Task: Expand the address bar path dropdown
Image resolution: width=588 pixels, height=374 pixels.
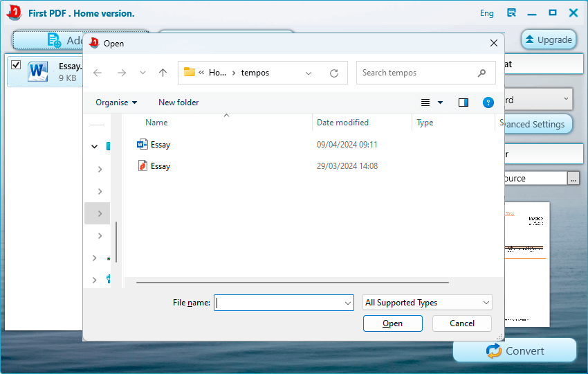Action: (309, 73)
